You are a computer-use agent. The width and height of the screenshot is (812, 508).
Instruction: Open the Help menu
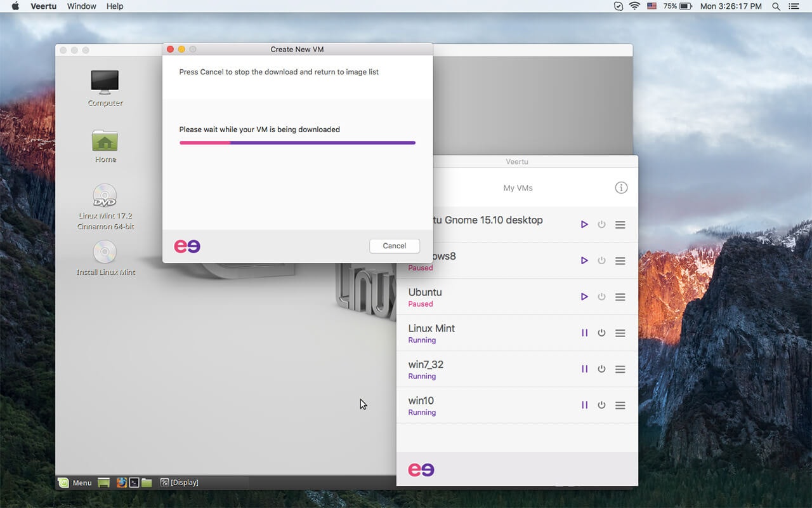coord(115,6)
